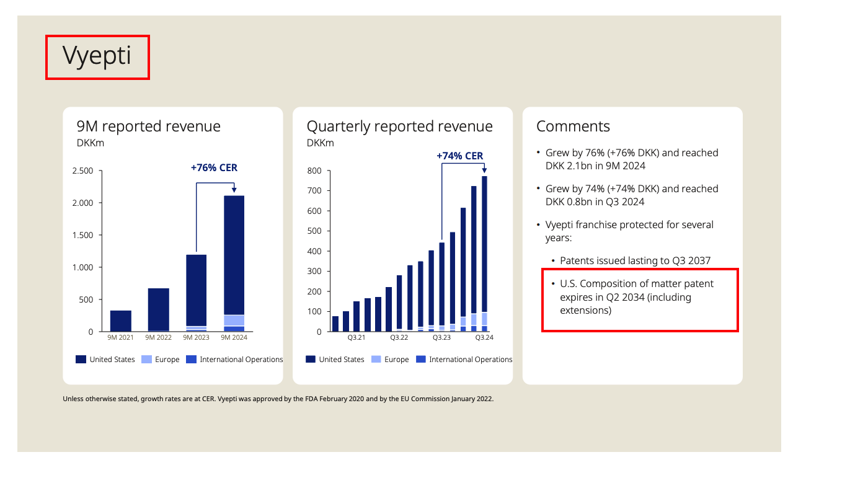Click the Comments panel heading
The width and height of the screenshot is (868, 496).
[x=573, y=126]
